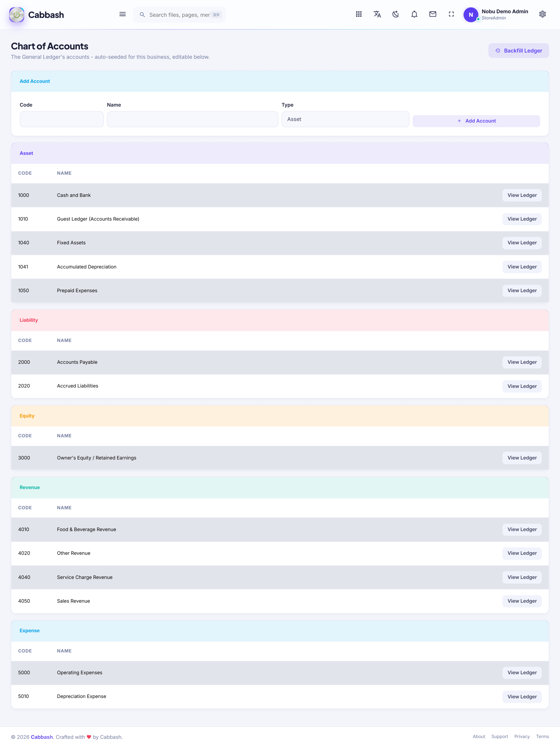Click the search magnifier icon
The height and width of the screenshot is (747, 560).
[x=143, y=15]
